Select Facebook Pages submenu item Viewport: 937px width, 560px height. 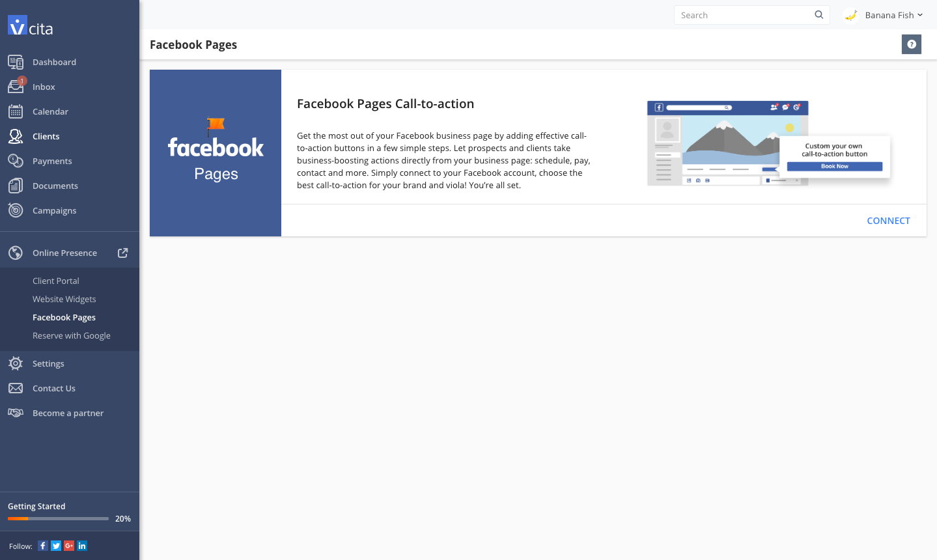(64, 317)
